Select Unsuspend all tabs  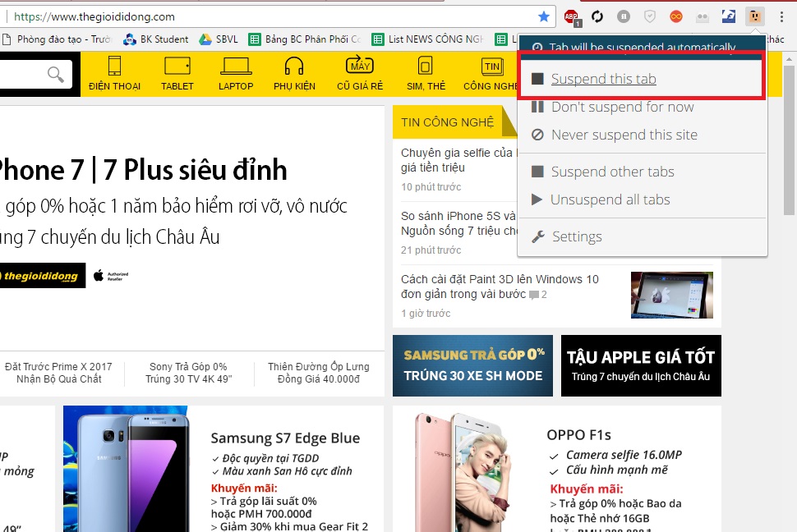pos(642,199)
